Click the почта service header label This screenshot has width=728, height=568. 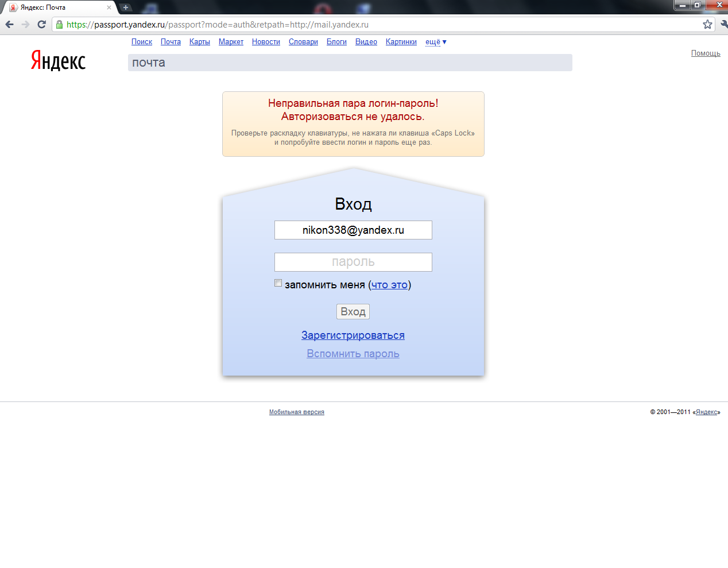pyautogui.click(x=149, y=63)
